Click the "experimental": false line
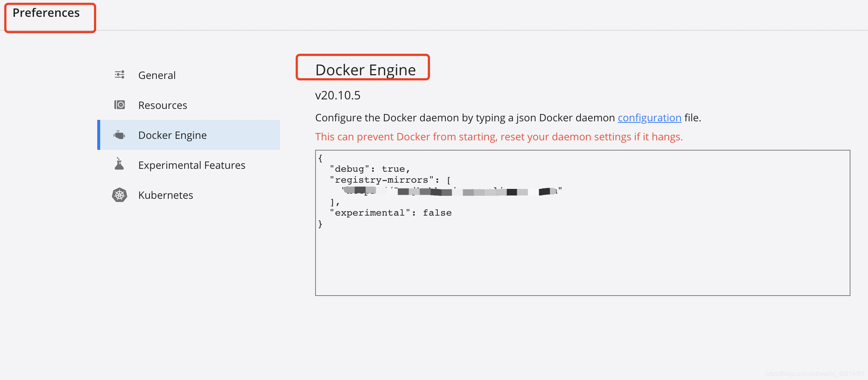Screen dimensions: 868x380 point(390,213)
